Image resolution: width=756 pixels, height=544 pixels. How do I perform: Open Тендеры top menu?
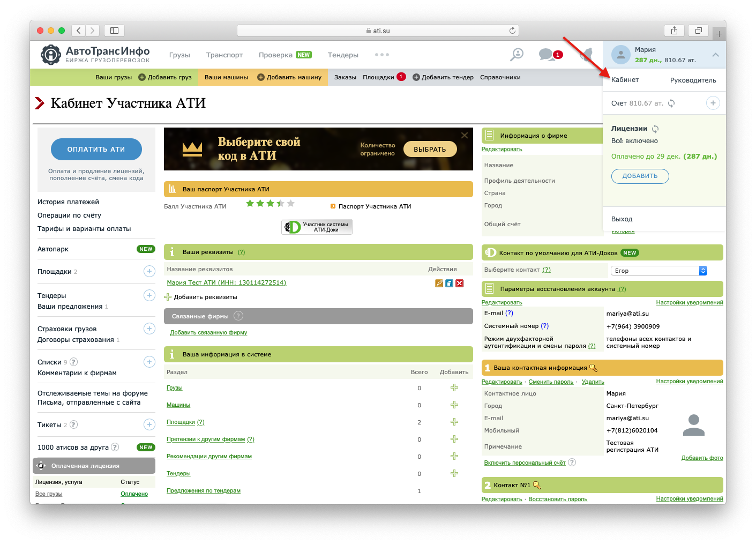tap(343, 55)
